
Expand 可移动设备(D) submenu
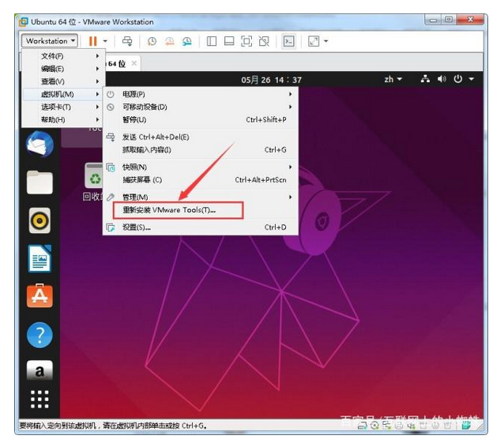click(200, 107)
